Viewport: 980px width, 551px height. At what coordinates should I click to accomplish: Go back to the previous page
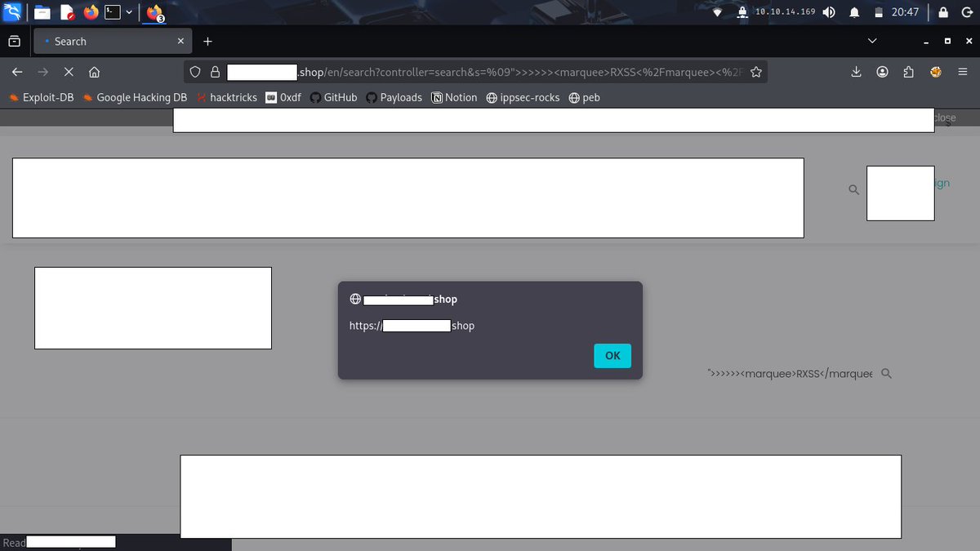[x=17, y=72]
